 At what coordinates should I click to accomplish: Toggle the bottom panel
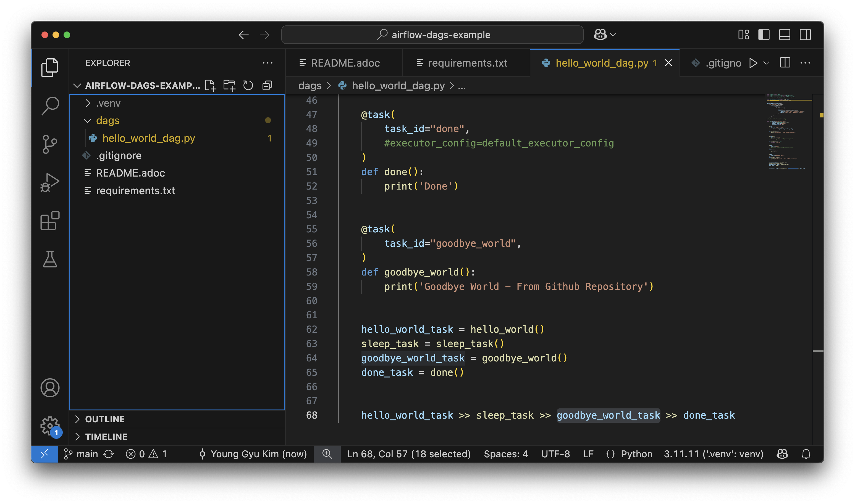coord(784,35)
